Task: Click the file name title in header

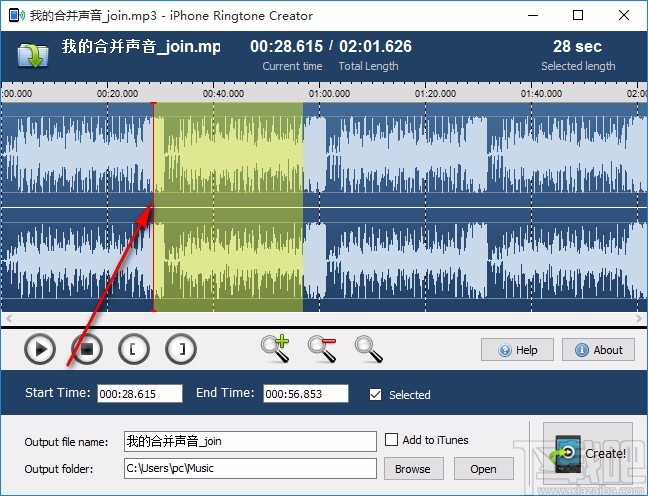Action: point(141,46)
